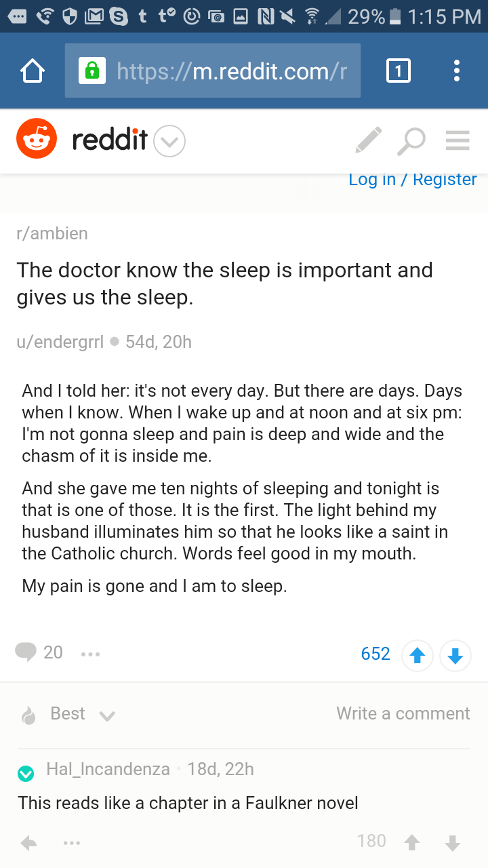This screenshot has width=488, height=868.
Task: Open the browser three-dot overflow menu
Action: (x=457, y=71)
